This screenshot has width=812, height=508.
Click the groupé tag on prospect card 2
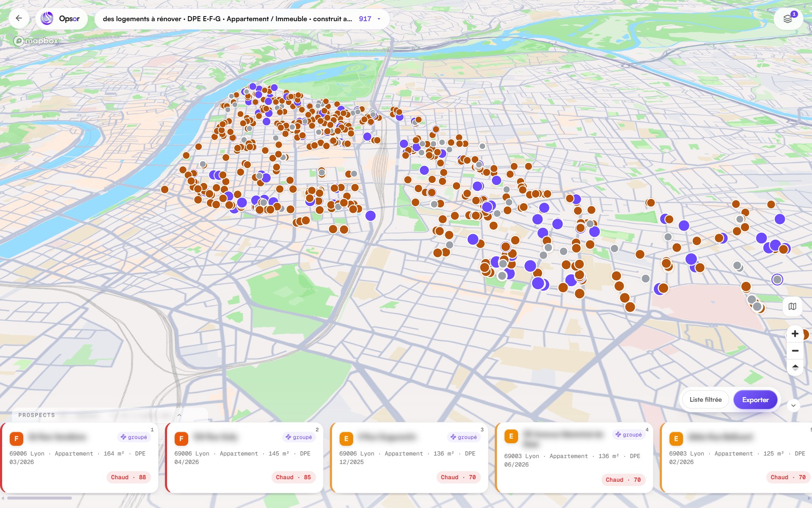299,437
